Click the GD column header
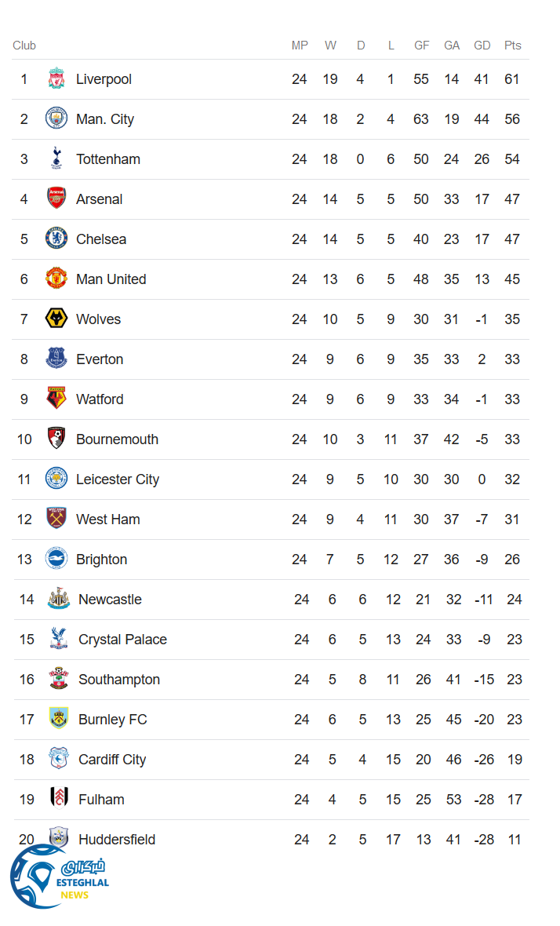 click(x=482, y=46)
